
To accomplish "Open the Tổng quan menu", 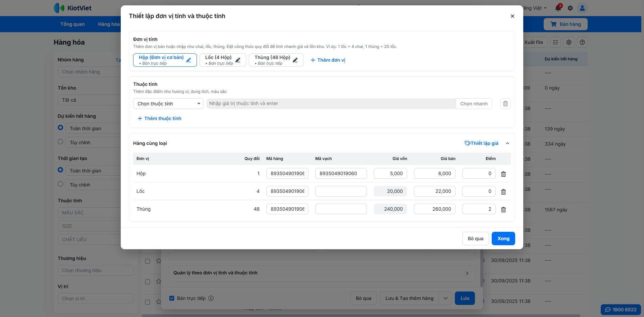I will point(72,24).
